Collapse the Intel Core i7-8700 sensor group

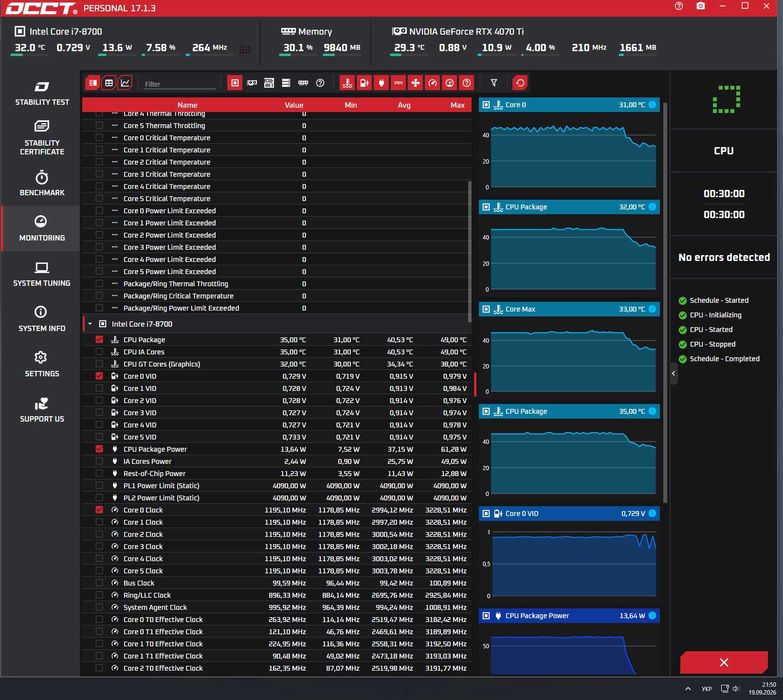tap(90, 324)
